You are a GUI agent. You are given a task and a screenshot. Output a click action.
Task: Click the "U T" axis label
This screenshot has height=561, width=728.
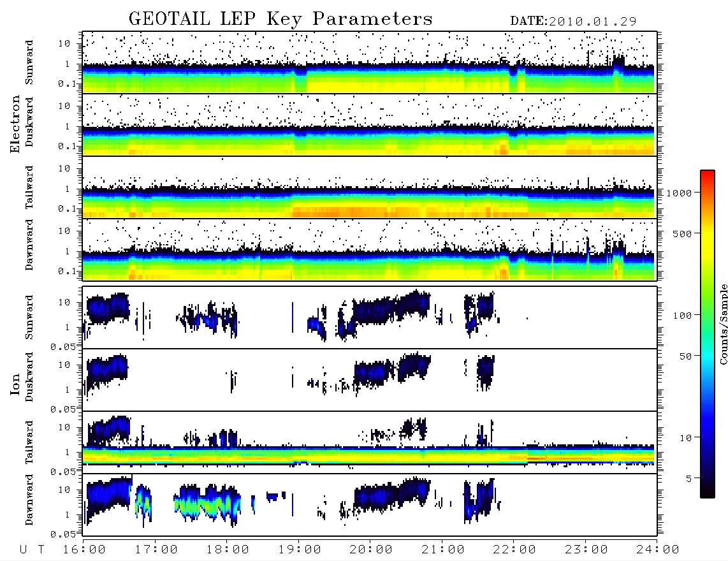coord(33,550)
